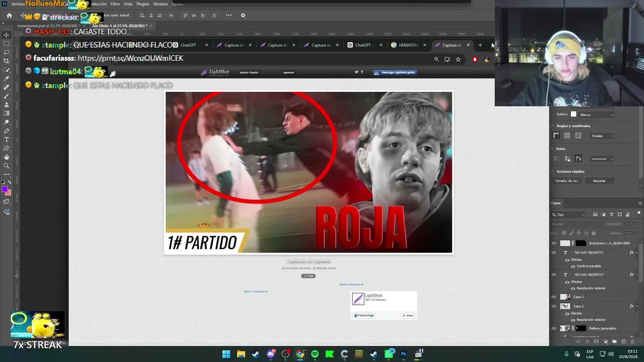Select the Crop tool

7,61
